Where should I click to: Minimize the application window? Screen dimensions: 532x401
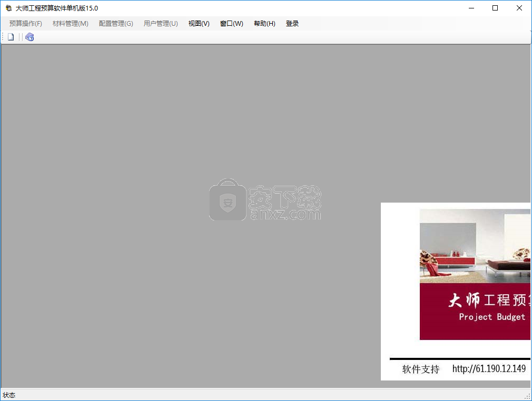(471, 8)
